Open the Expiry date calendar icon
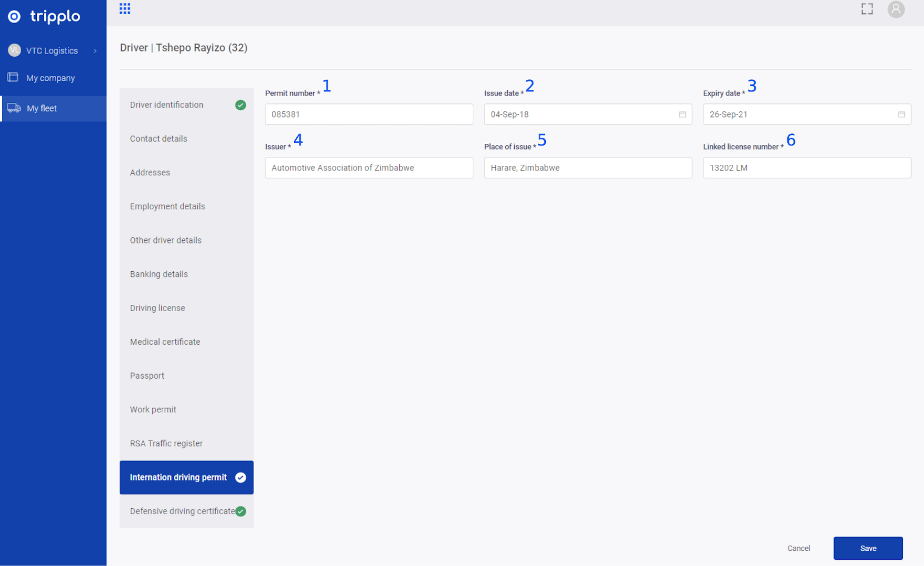The height and width of the screenshot is (566, 924). coord(901,114)
